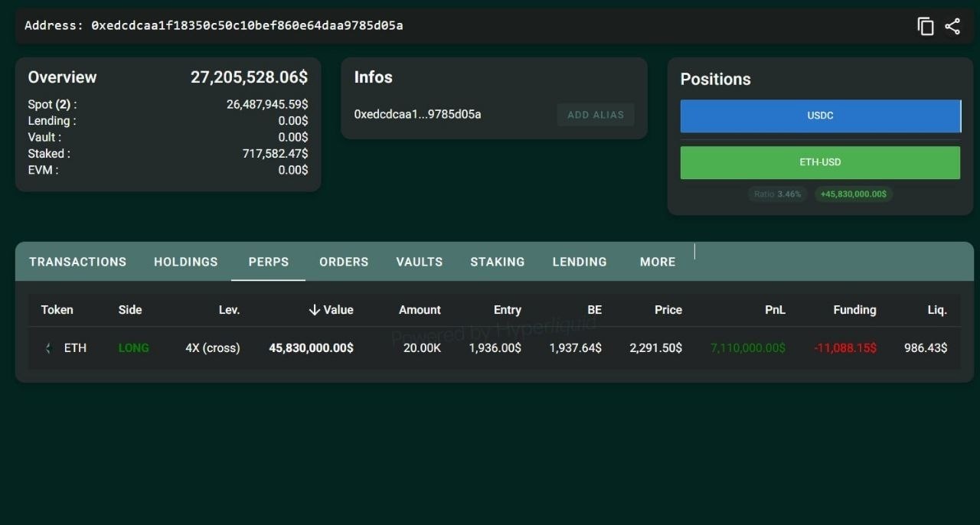Click the break-even value 1,937.64$

click(x=576, y=348)
